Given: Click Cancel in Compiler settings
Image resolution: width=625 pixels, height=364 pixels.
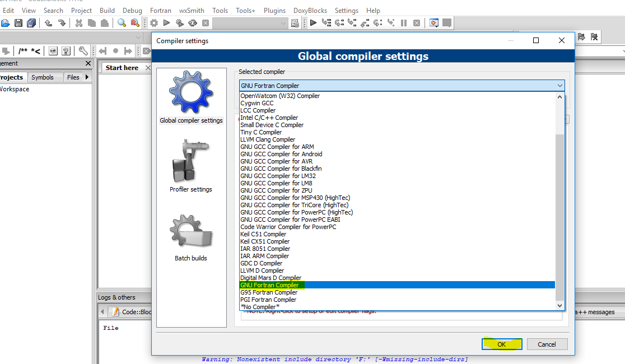Looking at the screenshot, I should point(547,344).
